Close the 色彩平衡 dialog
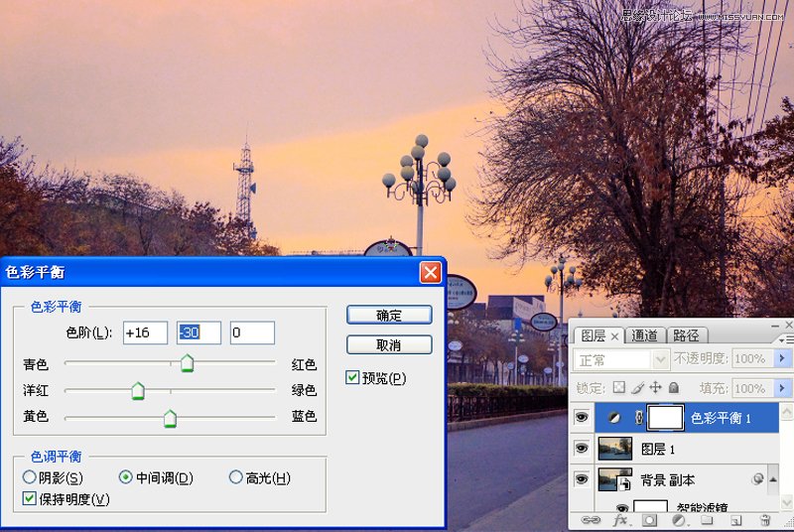The height and width of the screenshot is (532, 794). click(431, 272)
